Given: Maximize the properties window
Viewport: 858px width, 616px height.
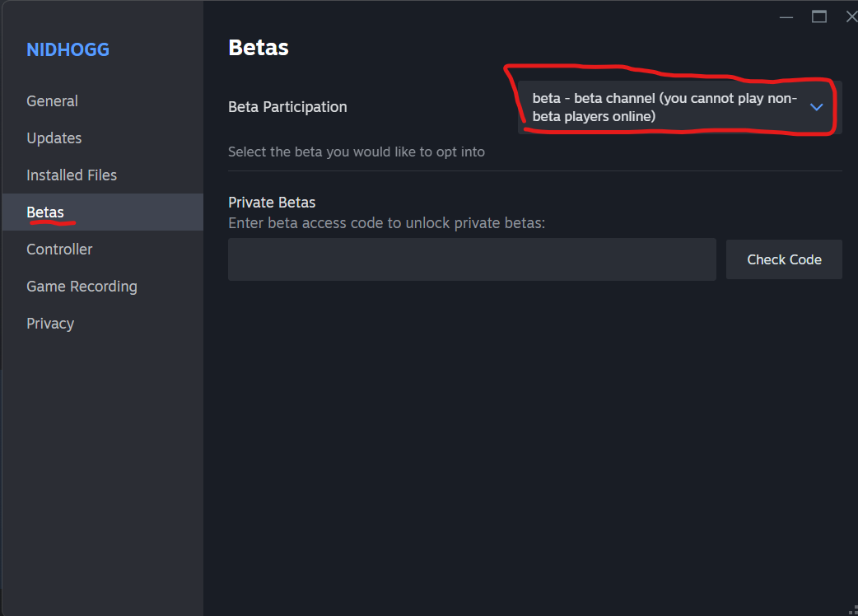Looking at the screenshot, I should click(819, 16).
